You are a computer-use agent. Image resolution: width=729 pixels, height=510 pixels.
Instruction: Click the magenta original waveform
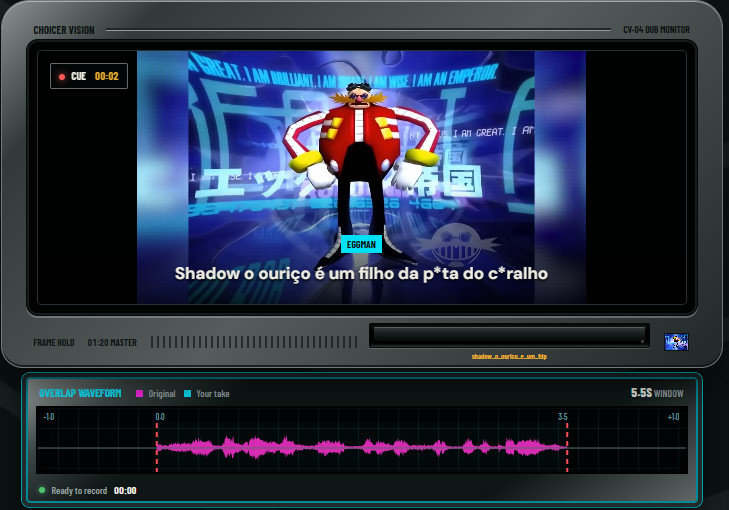coord(362,447)
